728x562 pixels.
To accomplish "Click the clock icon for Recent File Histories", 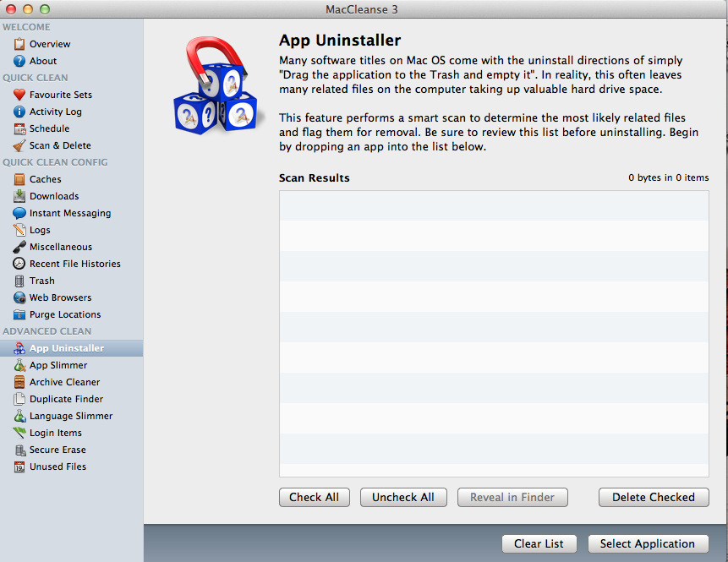I will [x=19, y=264].
